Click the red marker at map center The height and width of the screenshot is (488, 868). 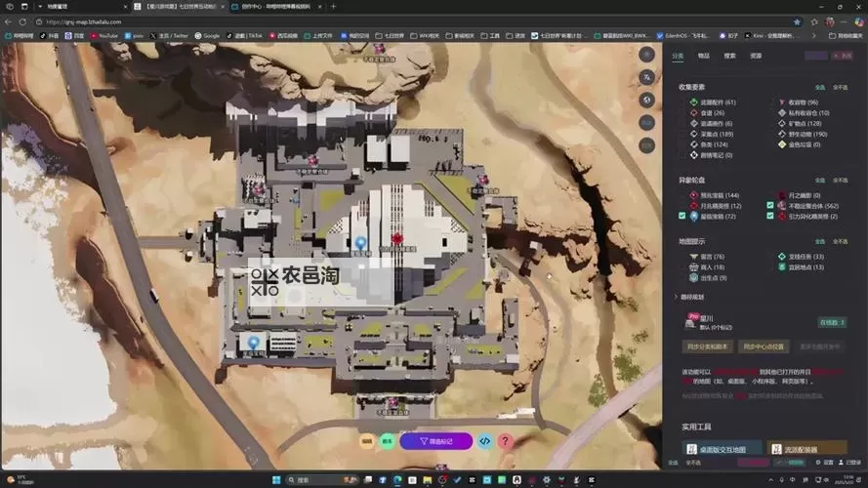(x=397, y=238)
